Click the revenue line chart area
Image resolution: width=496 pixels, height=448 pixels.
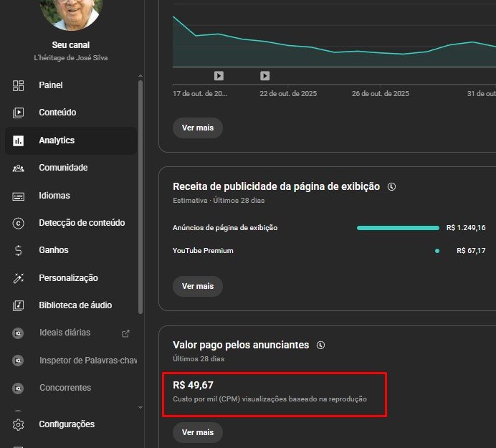click(334, 41)
